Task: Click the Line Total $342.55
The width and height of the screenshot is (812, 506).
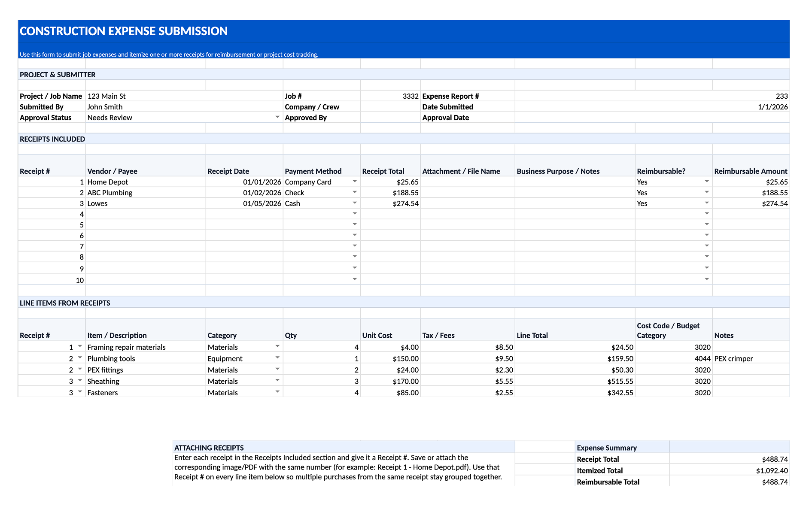Action: [575, 392]
